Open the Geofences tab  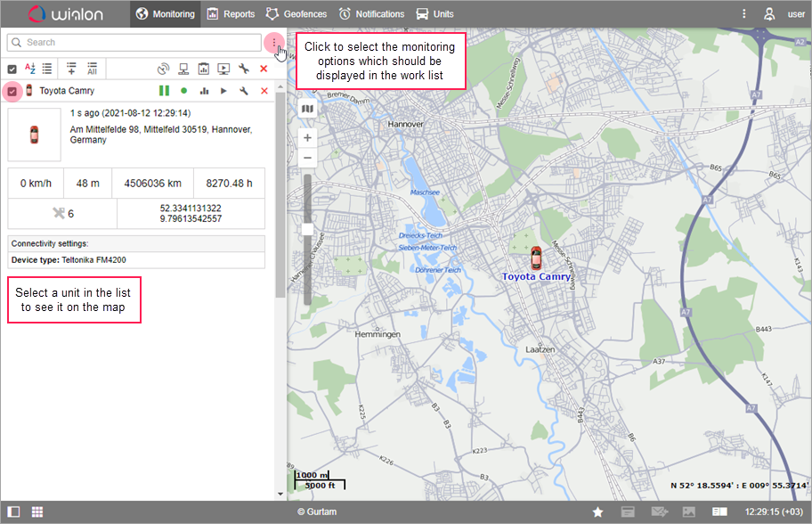point(296,14)
